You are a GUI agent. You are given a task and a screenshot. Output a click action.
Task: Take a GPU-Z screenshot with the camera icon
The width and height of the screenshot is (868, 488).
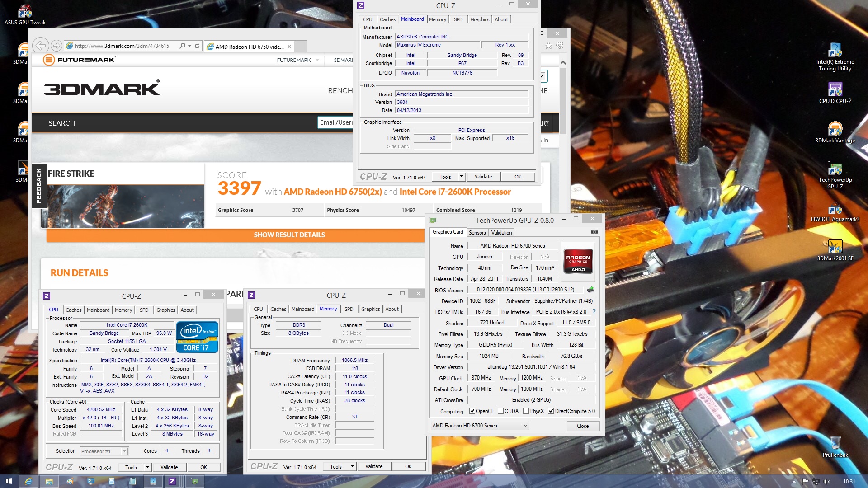pyautogui.click(x=594, y=232)
